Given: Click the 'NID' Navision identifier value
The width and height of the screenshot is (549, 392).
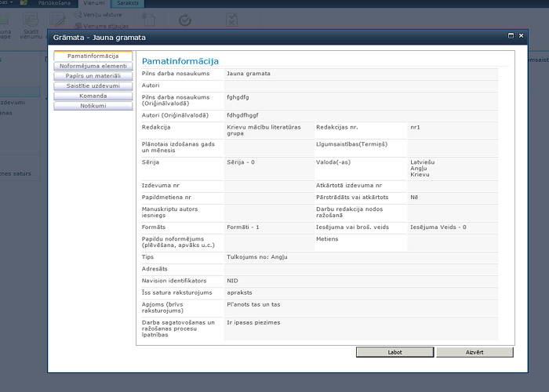Looking at the screenshot, I should [232, 281].
